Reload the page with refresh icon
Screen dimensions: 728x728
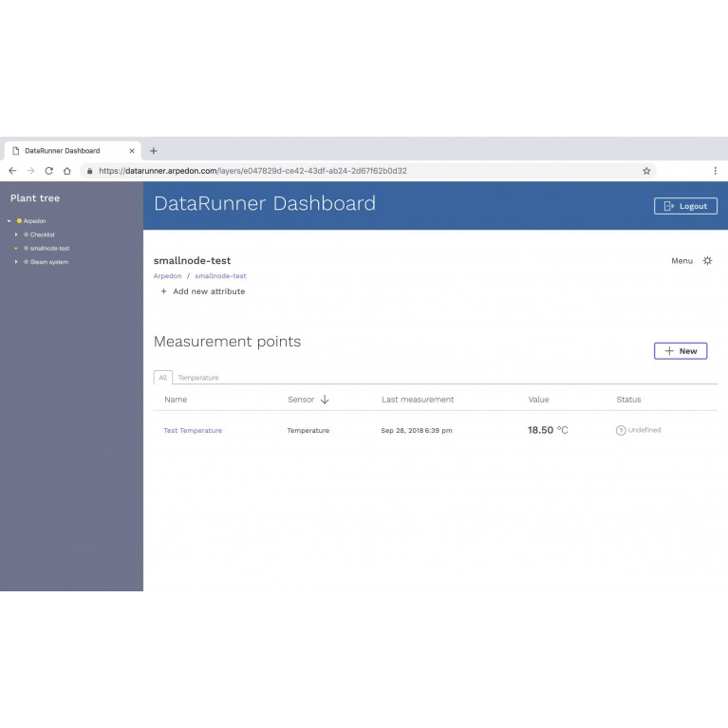tap(48, 171)
